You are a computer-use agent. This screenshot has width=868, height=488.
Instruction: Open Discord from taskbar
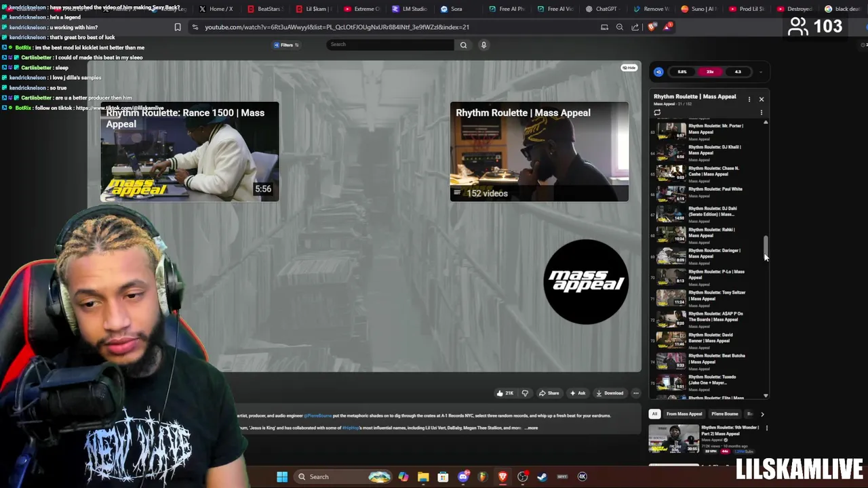point(463,476)
